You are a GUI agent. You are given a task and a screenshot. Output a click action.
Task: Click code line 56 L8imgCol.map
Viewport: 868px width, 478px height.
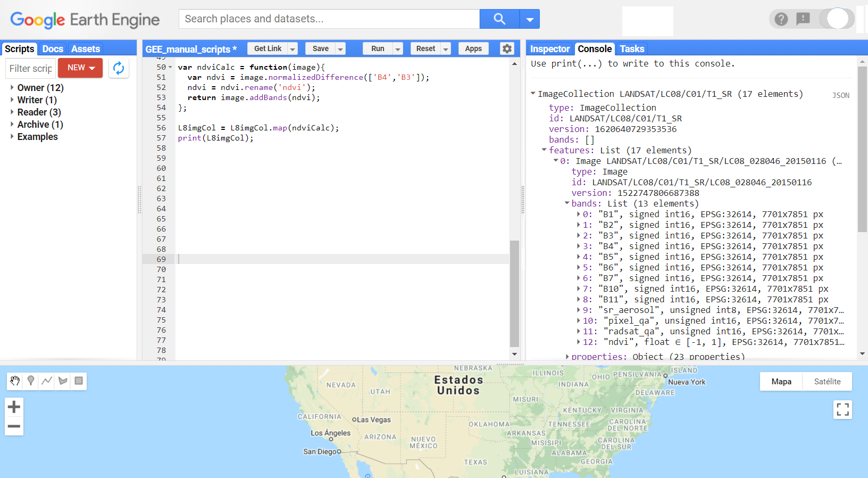click(x=258, y=128)
